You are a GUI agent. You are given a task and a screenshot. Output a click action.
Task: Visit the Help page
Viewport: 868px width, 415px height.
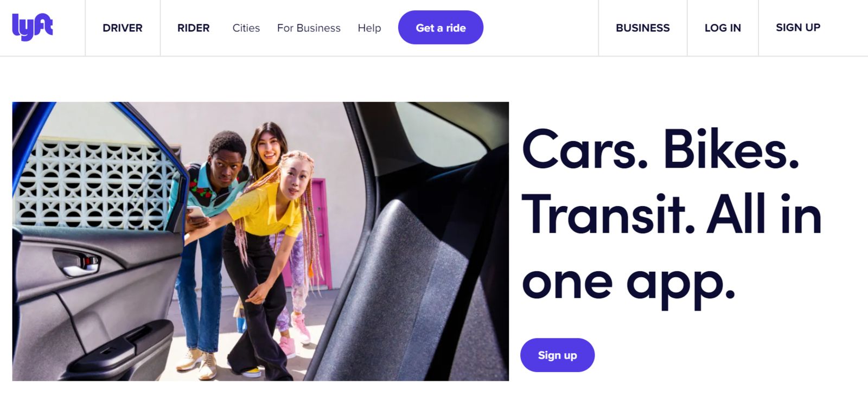click(x=369, y=28)
